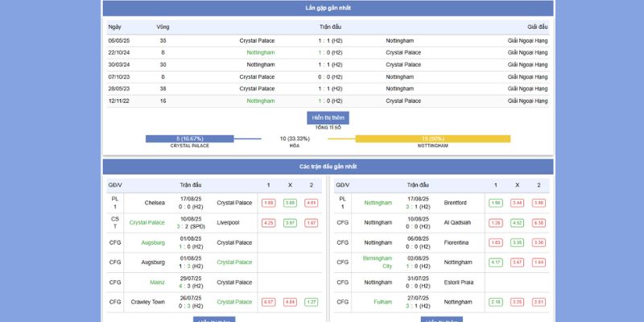Image resolution: width=644 pixels, height=322 pixels.
Task: Click 'Hiển thị thêm' under head-to-head table
Action: click(328, 118)
